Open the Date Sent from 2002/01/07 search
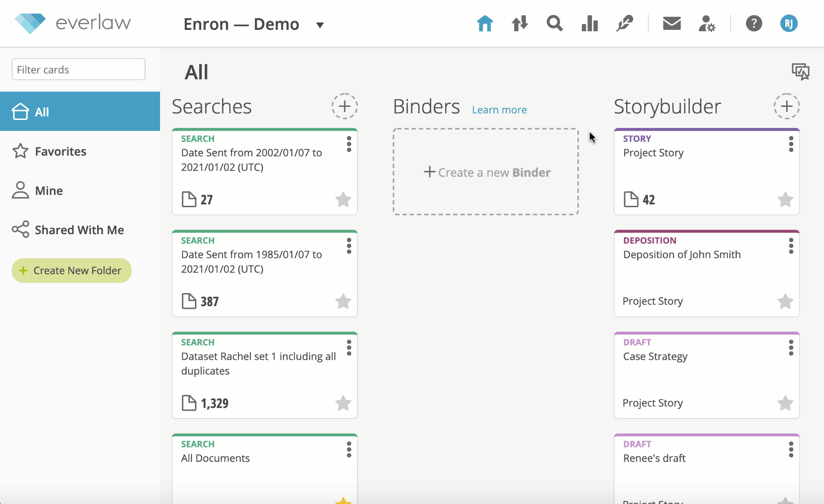 click(x=251, y=160)
